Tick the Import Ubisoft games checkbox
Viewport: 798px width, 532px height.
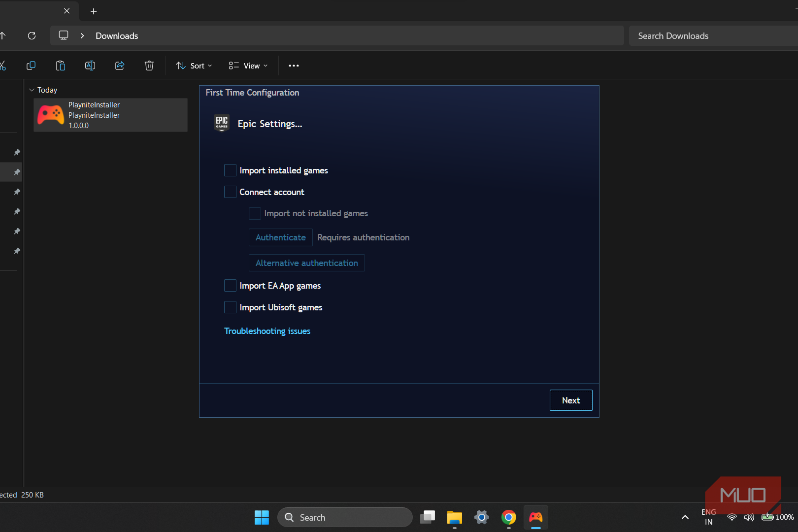tap(230, 307)
